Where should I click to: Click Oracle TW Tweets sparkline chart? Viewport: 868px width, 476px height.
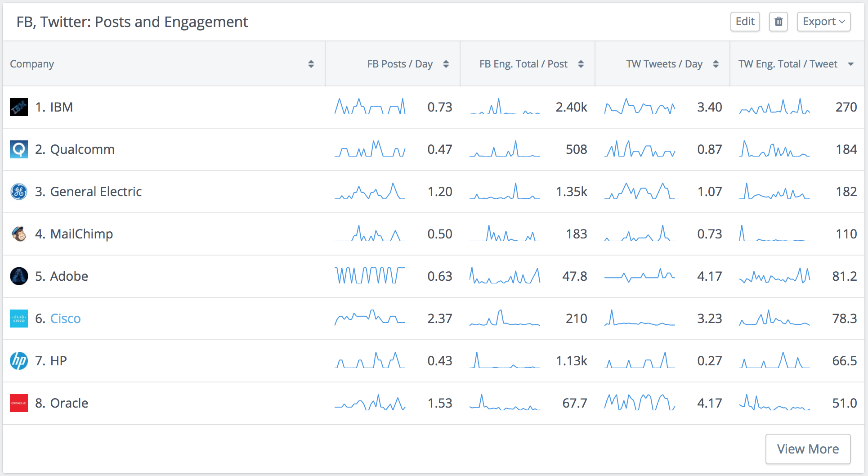640,403
